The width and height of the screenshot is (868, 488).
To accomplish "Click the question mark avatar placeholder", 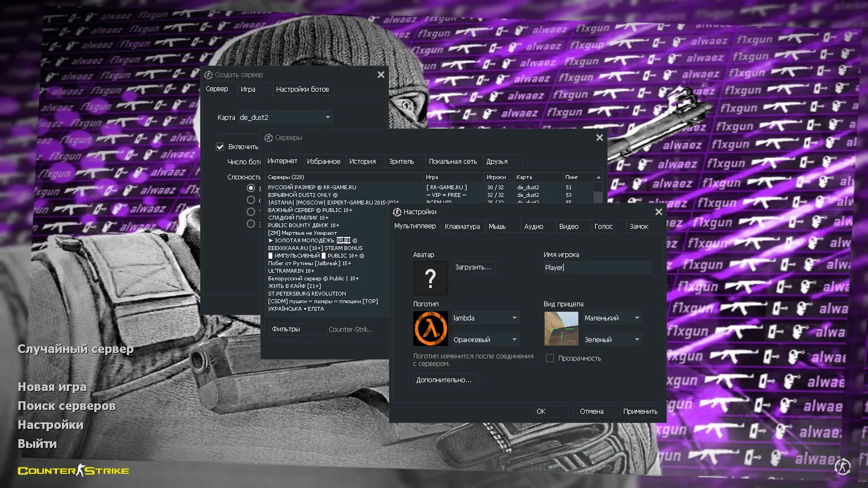I will [430, 278].
